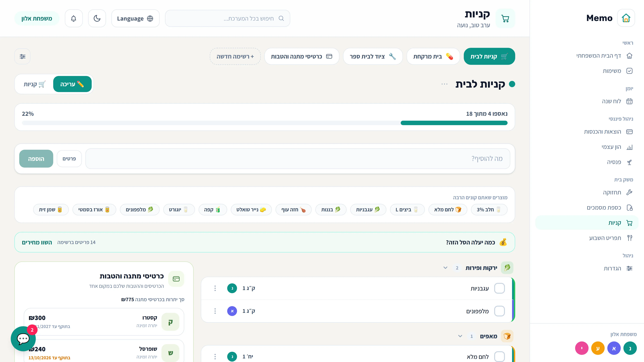
Task: Click the 22% collected progress bar
Action: click(265, 123)
